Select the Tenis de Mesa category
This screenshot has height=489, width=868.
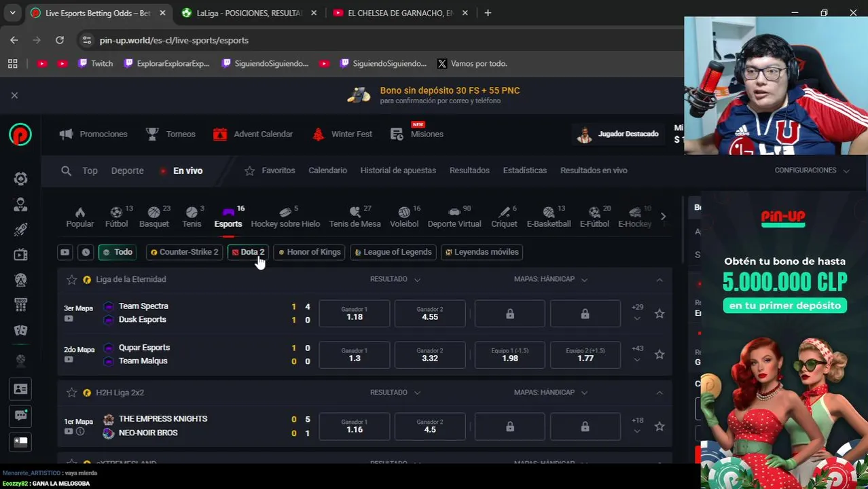[x=355, y=217]
